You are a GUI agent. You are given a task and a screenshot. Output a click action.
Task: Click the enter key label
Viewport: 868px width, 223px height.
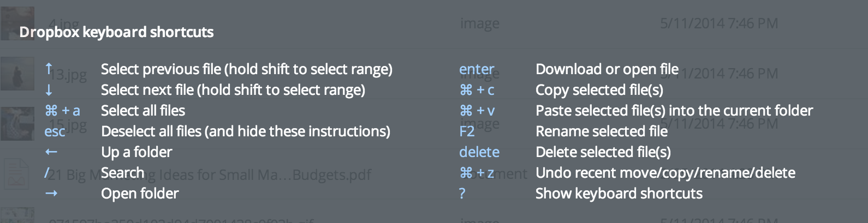(477, 69)
